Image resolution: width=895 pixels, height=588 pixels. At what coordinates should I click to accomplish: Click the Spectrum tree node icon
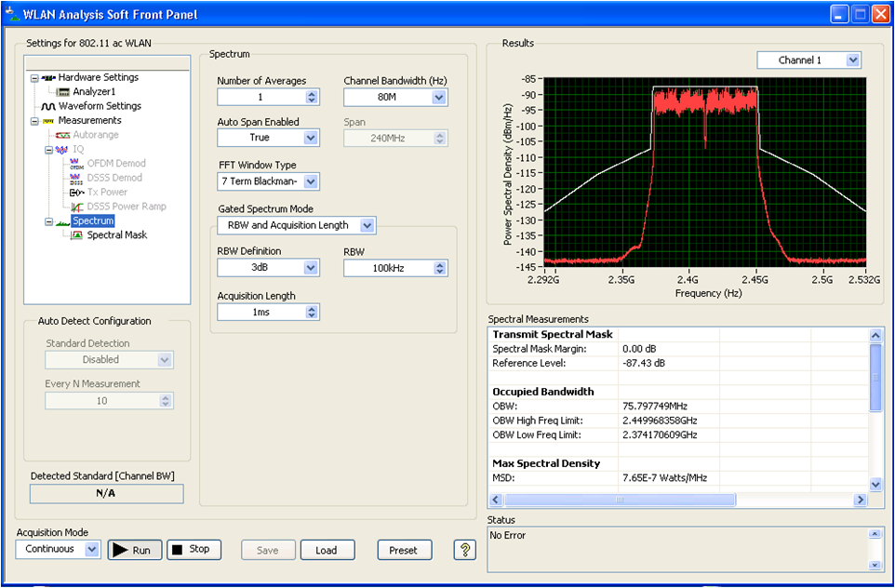tap(62, 221)
